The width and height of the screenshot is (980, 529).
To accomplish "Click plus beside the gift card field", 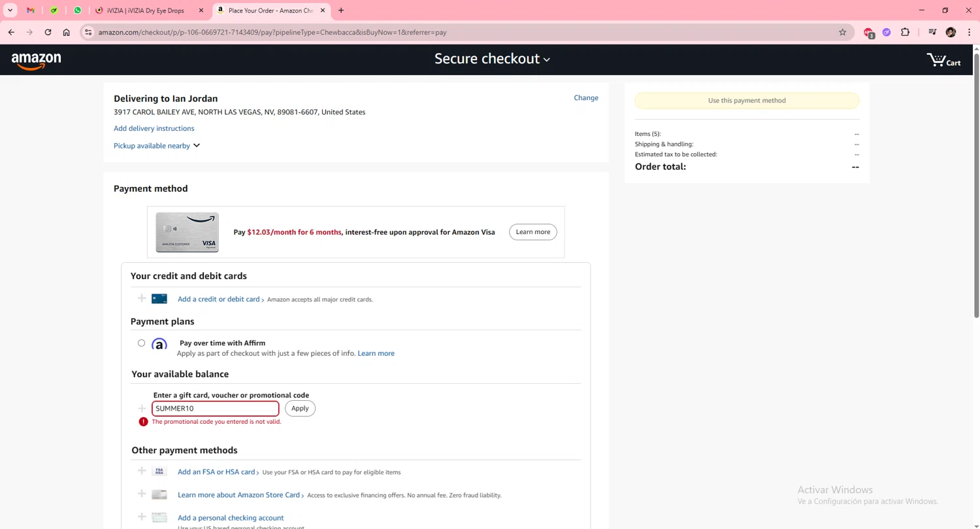I will point(142,408).
